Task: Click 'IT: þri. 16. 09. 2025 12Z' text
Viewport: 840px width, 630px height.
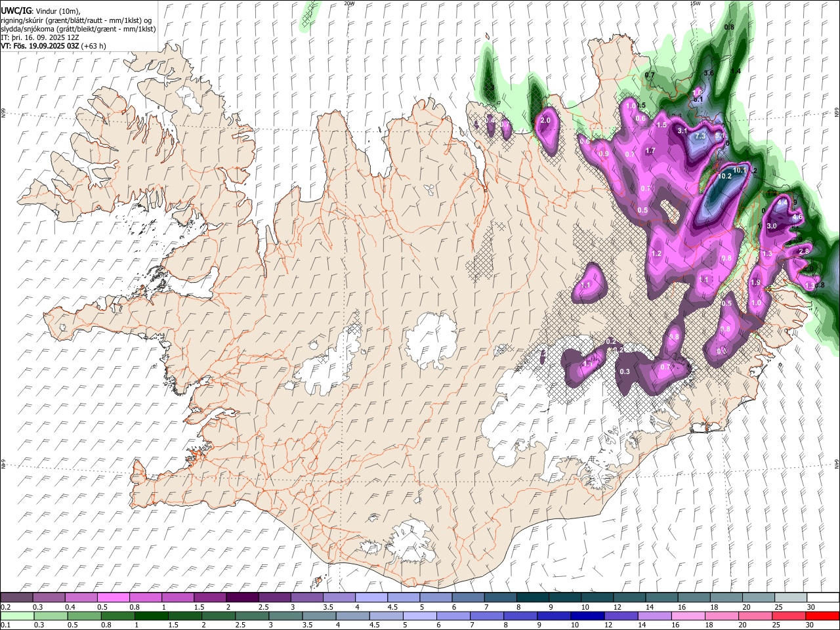Action: click(40, 37)
